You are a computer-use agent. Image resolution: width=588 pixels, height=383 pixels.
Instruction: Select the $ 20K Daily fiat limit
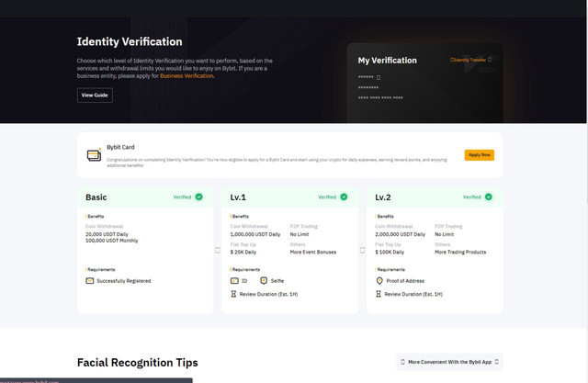243,253
